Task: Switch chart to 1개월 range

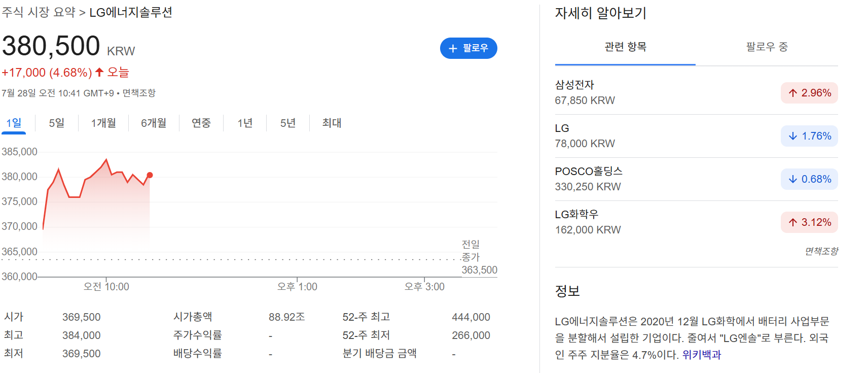Action: click(103, 123)
